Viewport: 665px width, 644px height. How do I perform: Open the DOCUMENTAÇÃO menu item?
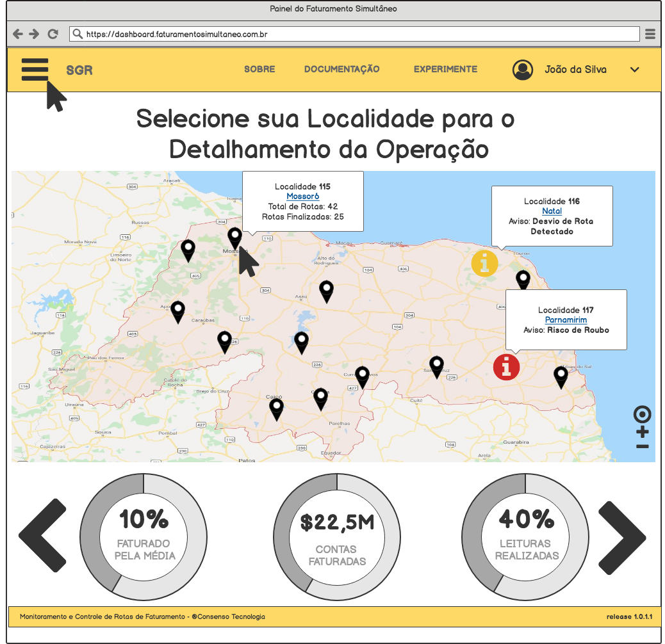coord(342,69)
